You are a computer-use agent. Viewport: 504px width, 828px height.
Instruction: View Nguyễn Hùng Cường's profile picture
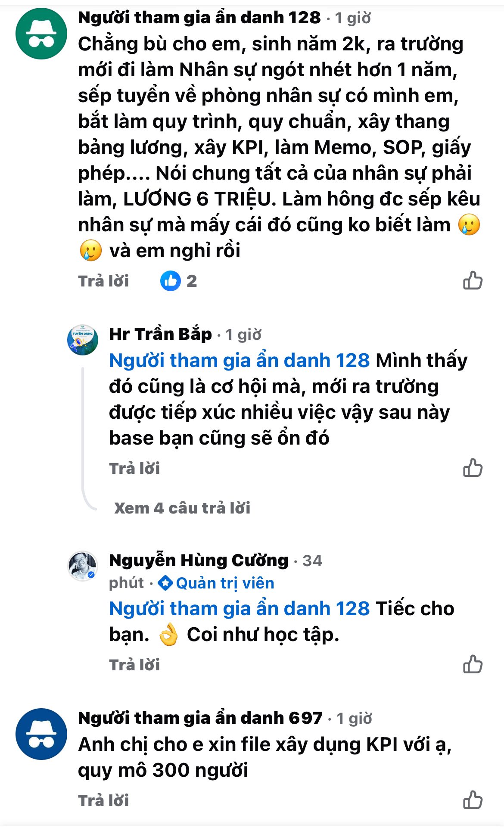click(x=83, y=566)
